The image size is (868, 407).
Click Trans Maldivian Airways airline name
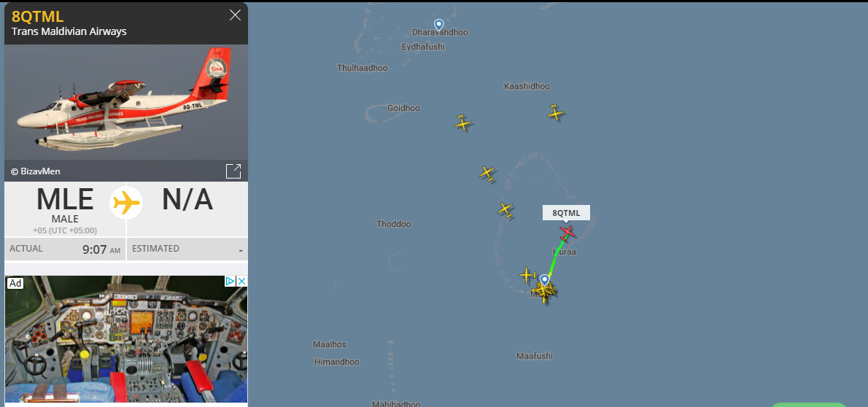(x=69, y=31)
